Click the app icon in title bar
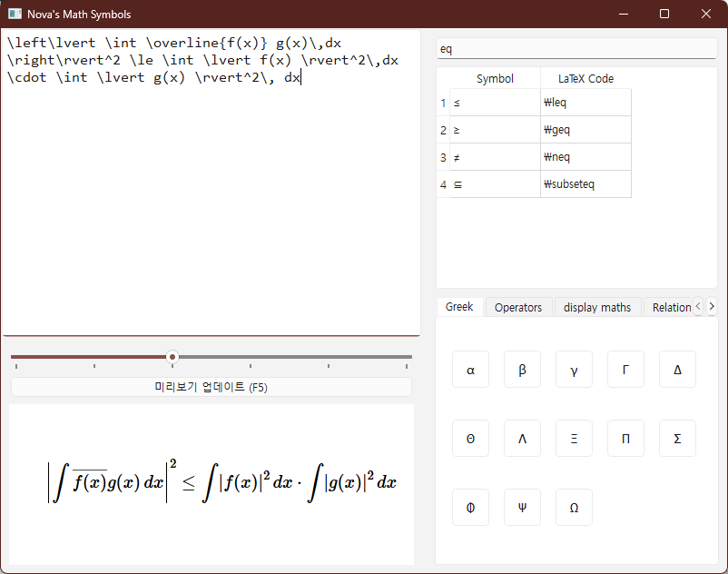The height and width of the screenshot is (574, 728). coord(15,14)
